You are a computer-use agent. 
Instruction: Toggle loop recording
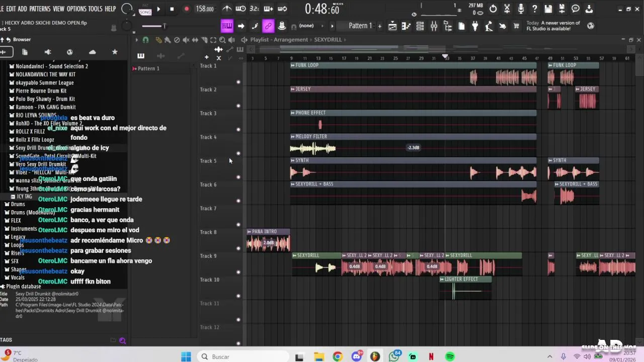pos(282,9)
